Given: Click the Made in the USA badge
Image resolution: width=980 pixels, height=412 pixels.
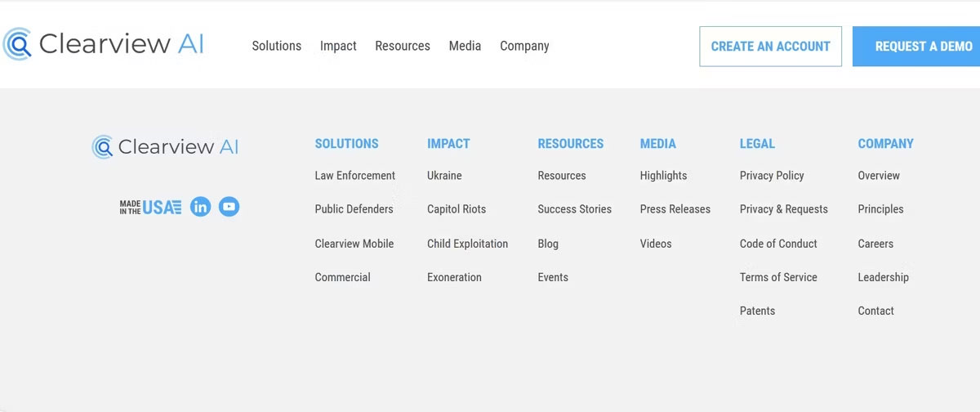Looking at the screenshot, I should coord(150,207).
